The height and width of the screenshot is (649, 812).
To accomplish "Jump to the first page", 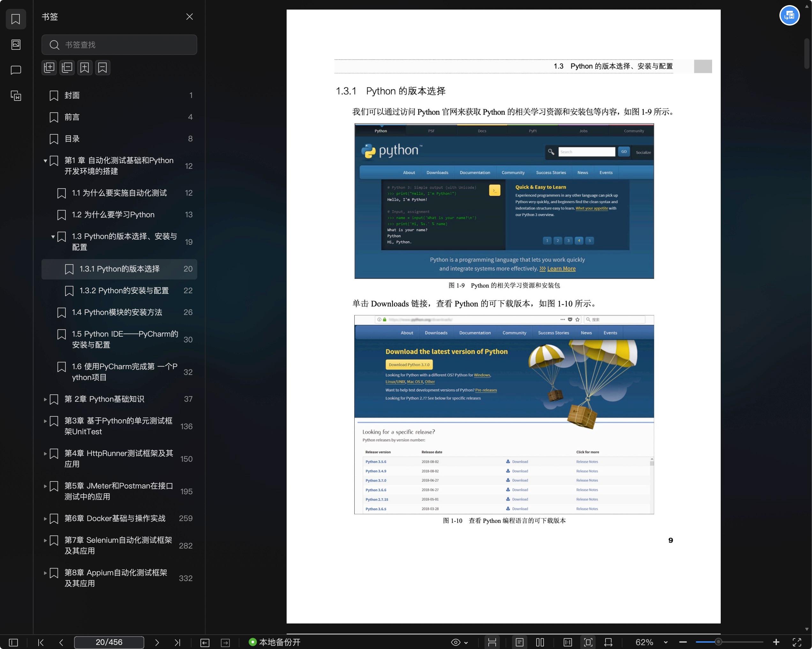I will click(x=41, y=642).
